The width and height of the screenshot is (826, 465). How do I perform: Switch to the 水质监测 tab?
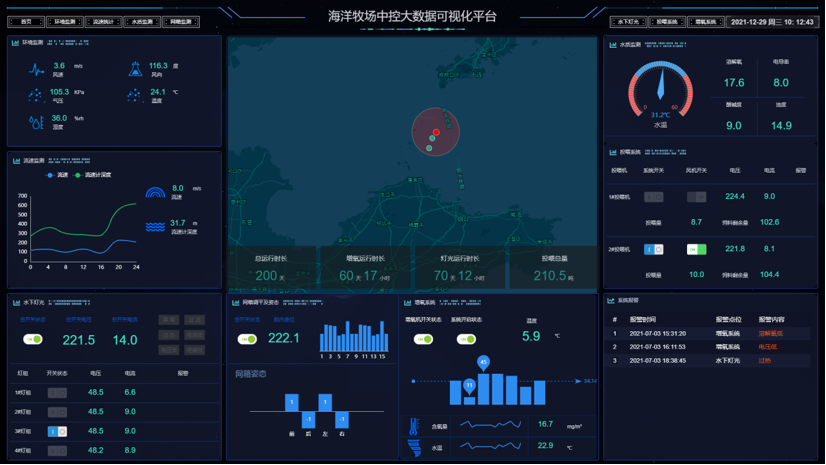(x=141, y=21)
